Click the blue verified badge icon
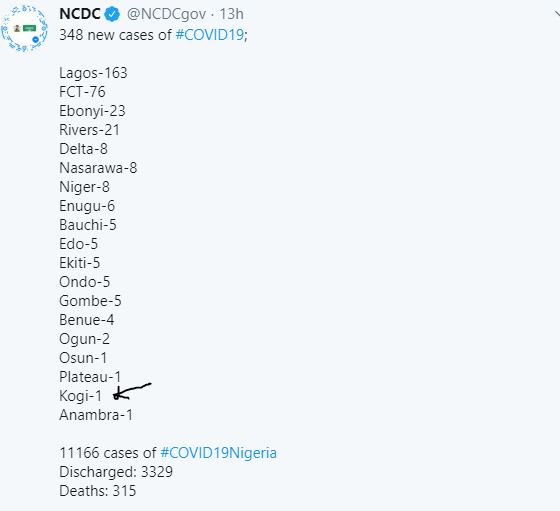This screenshot has width=560, height=511. click(112, 14)
